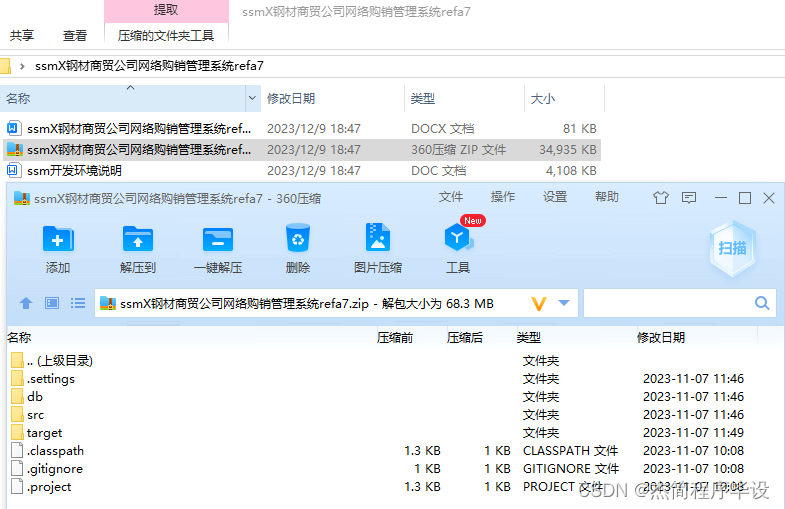The height and width of the screenshot is (509, 785).
Task: Click the .project file icon
Action: pos(17,486)
